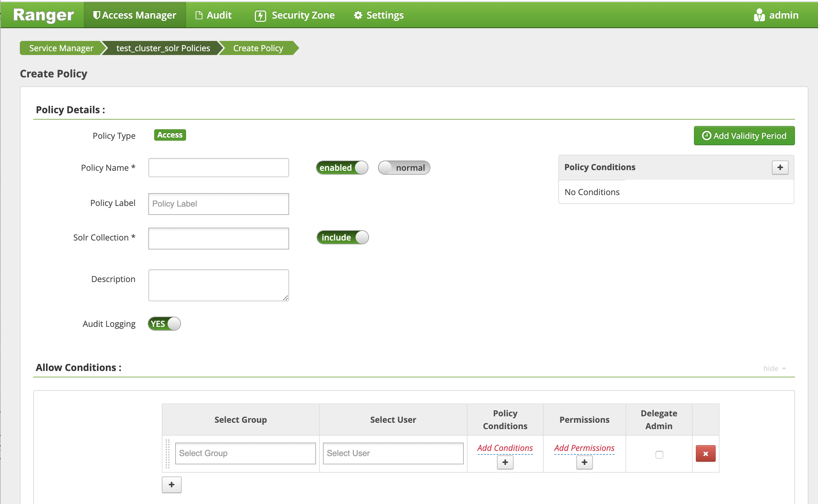Go to Service Manager breadcrumb
The image size is (818, 504).
pyautogui.click(x=61, y=48)
